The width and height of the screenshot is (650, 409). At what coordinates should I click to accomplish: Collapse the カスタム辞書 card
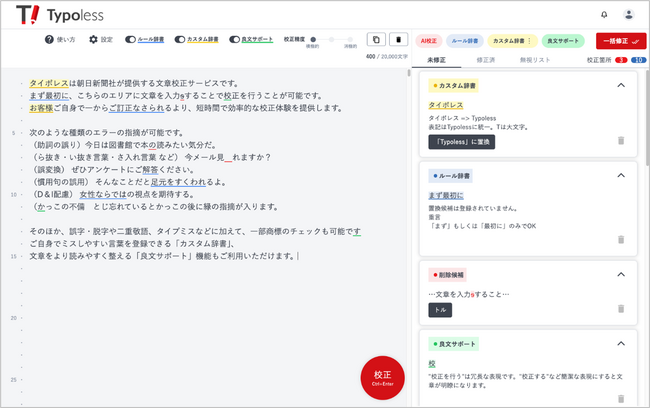tap(620, 86)
